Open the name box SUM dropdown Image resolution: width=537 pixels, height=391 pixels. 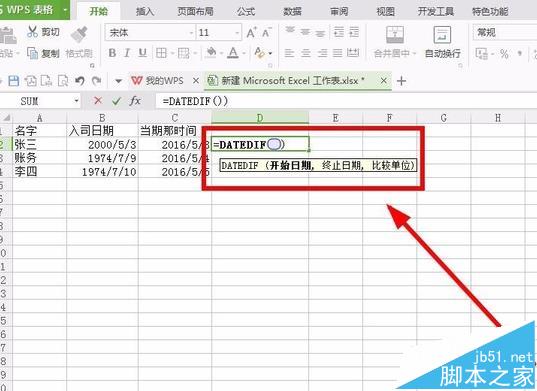(76, 101)
